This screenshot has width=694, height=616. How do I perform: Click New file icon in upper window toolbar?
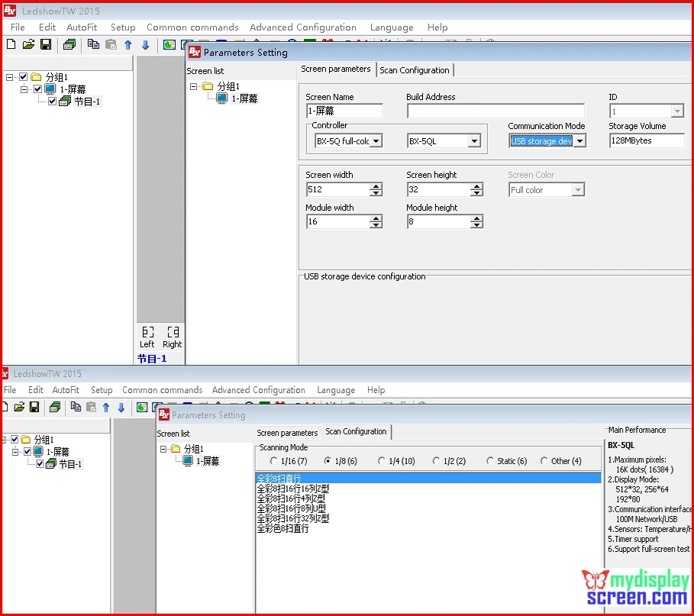(x=11, y=44)
